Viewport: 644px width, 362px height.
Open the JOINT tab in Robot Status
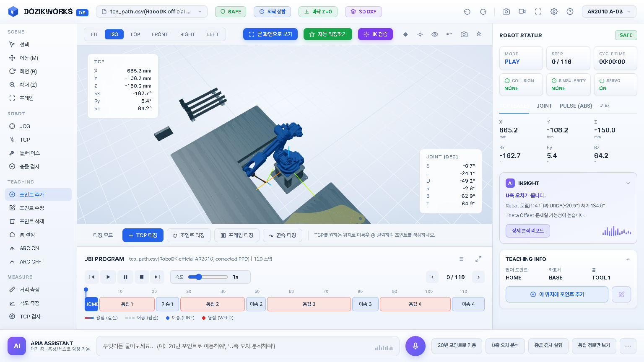[x=544, y=106]
